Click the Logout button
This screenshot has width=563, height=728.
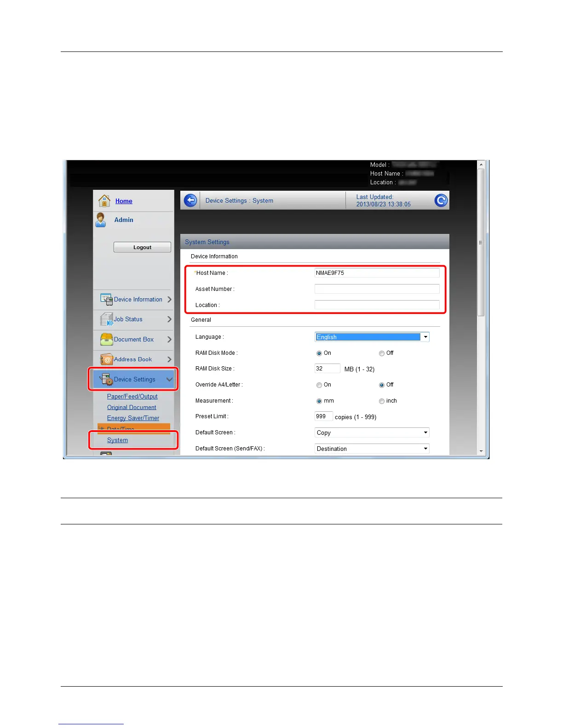tap(142, 247)
